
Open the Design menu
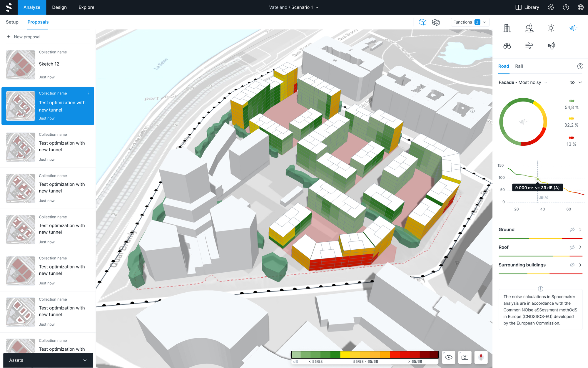point(59,7)
